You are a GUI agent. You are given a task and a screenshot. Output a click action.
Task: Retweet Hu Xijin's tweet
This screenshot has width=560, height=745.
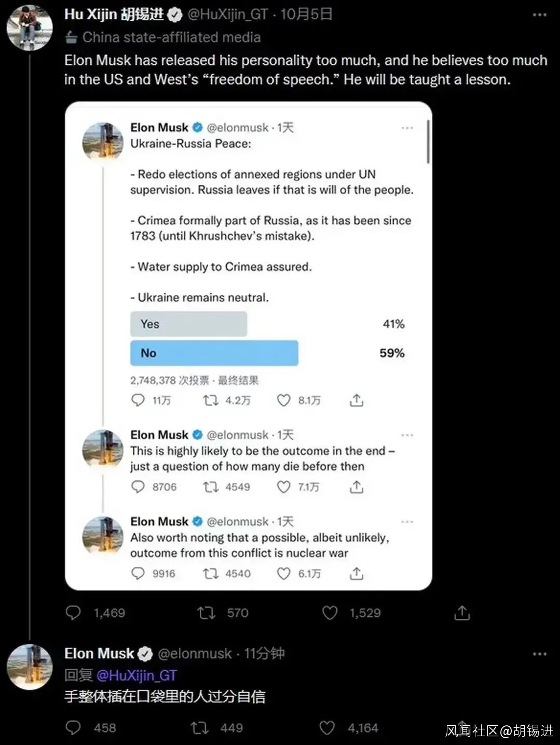207,613
